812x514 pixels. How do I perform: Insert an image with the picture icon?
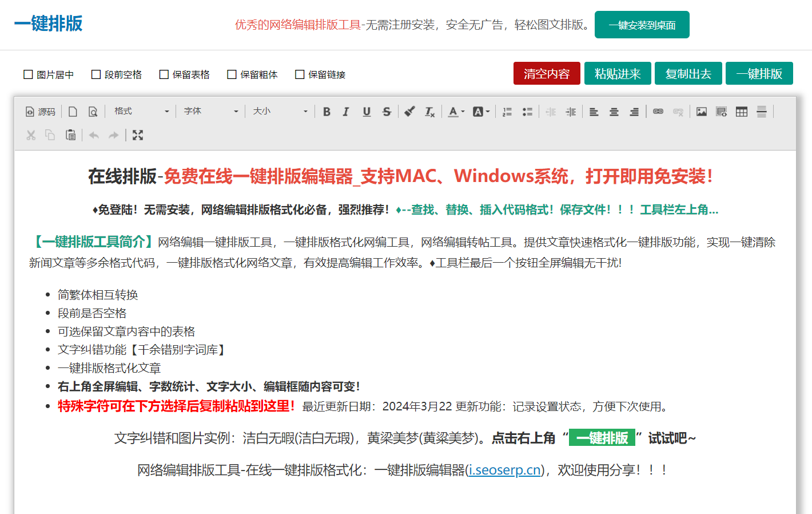702,112
